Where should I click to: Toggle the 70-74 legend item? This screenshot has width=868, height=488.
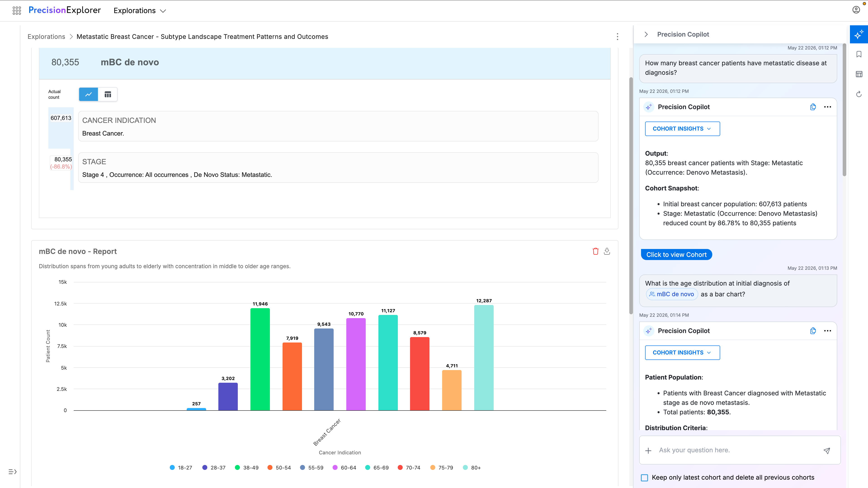point(409,468)
